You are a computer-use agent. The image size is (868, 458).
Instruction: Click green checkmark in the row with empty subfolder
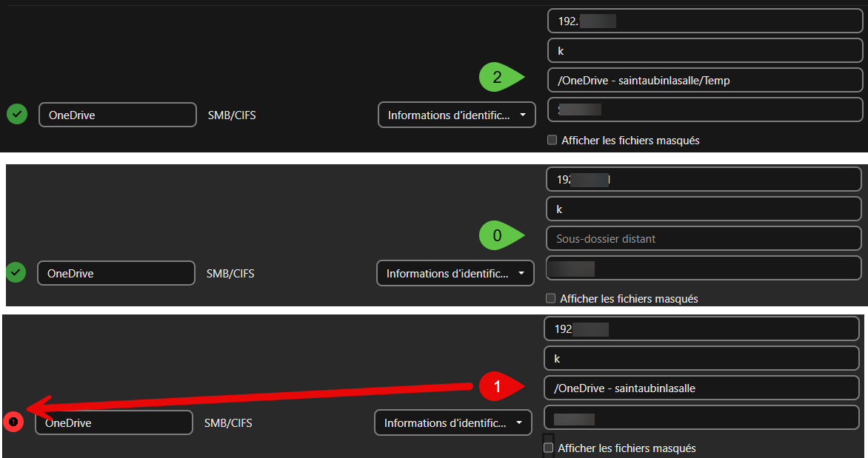[x=16, y=273]
